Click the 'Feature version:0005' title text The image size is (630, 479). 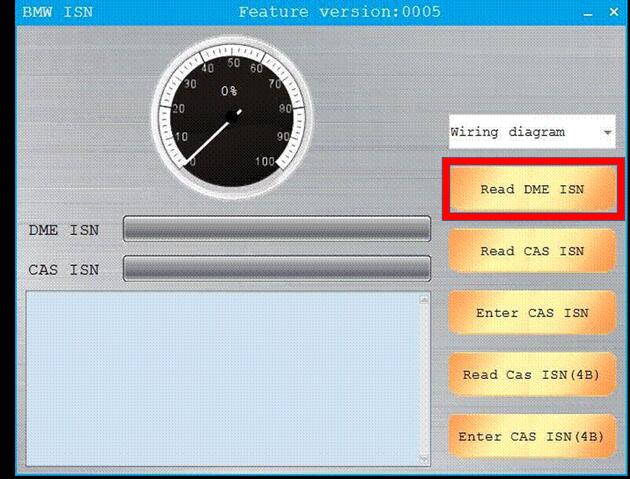click(340, 12)
